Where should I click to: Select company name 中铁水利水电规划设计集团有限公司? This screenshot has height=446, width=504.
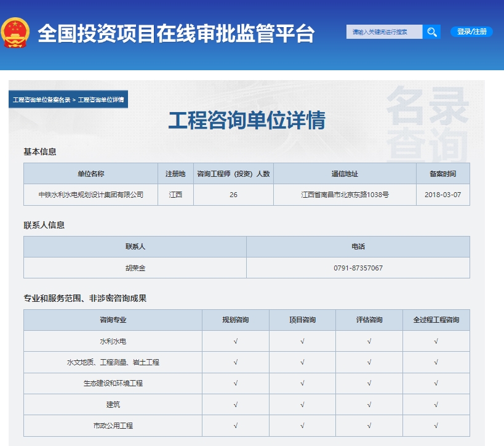91,195
